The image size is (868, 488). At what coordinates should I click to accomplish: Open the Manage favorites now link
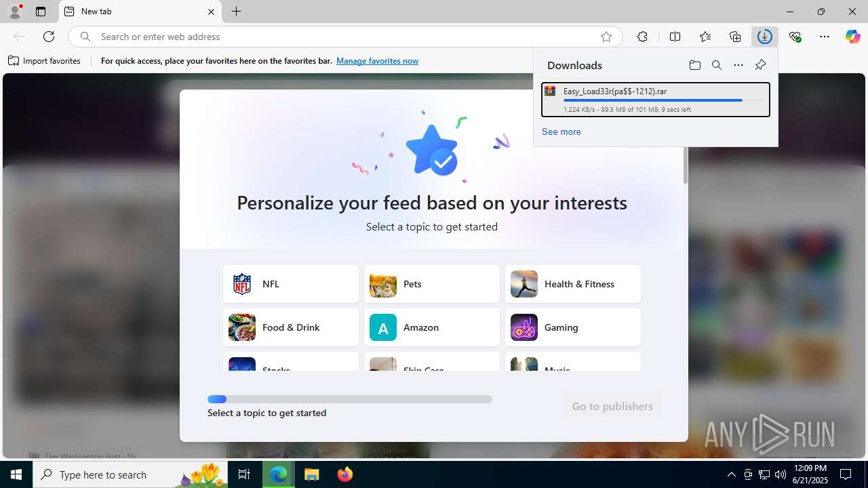tap(377, 61)
